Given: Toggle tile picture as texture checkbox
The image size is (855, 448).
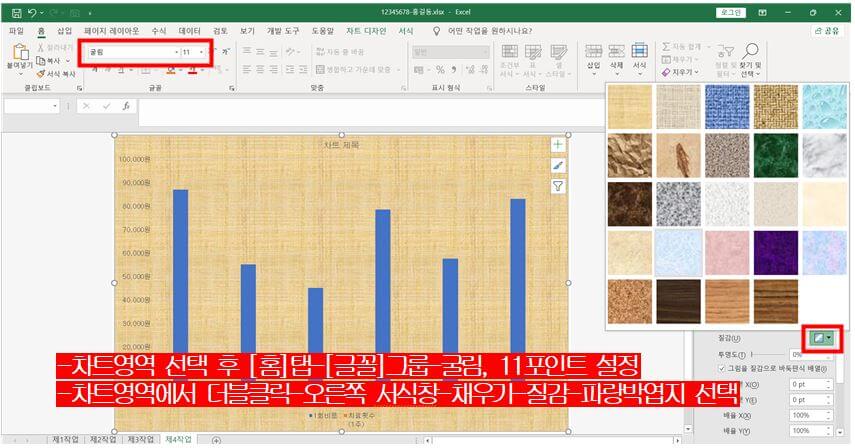Looking at the screenshot, I should pyautogui.click(x=722, y=369).
